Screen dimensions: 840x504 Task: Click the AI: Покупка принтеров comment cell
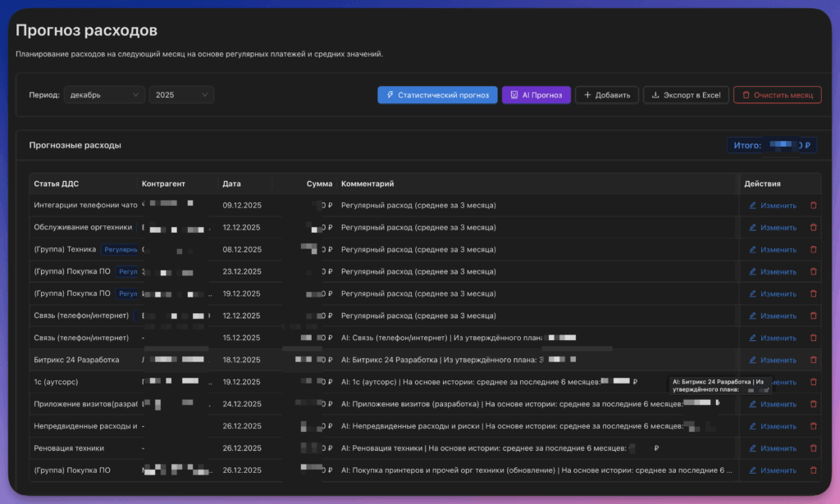(536, 470)
